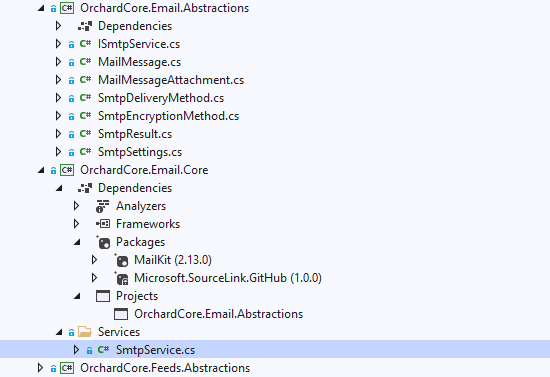This screenshot has height=377, width=550.
Task: Select the Analyzers label
Action: coord(141,206)
